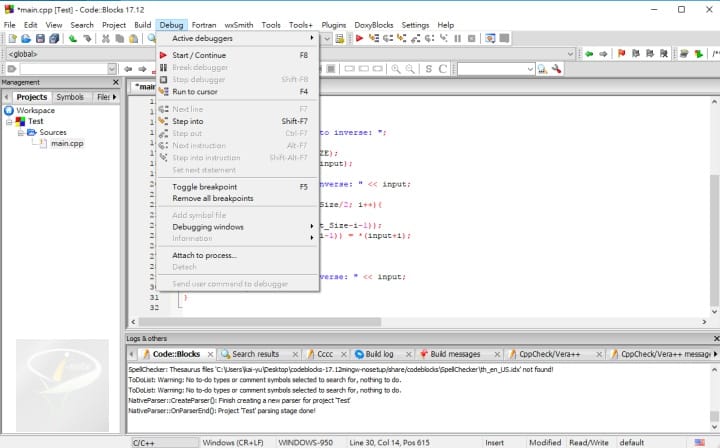Open the Build log tab
The image size is (720, 448).
[x=378, y=354]
